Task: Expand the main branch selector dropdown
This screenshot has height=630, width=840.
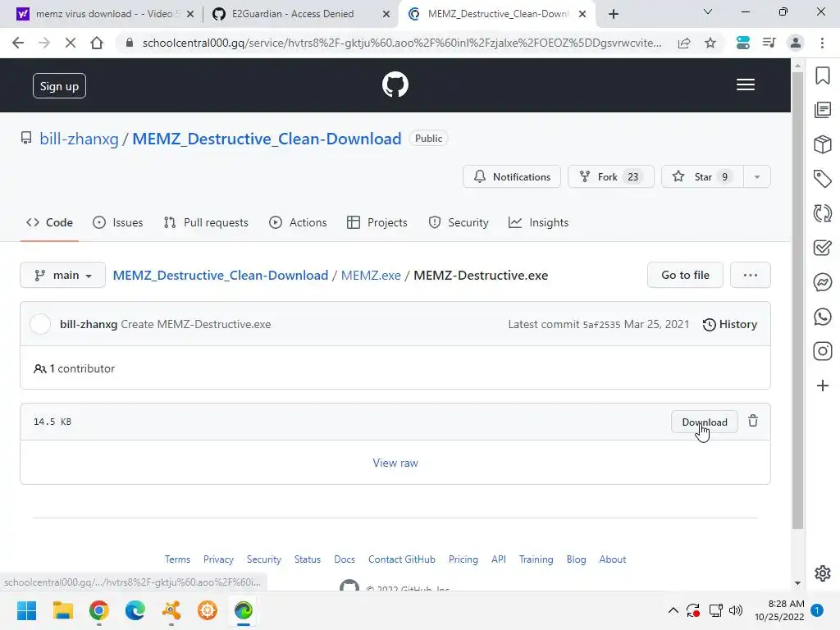Action: (62, 275)
